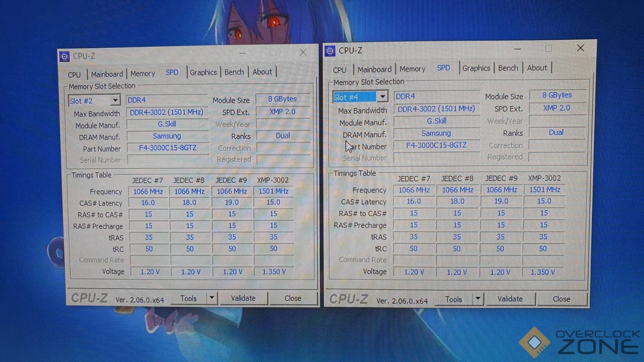Click G.Skill module manufacturer in left window
This screenshot has height=362, width=644.
[167, 124]
